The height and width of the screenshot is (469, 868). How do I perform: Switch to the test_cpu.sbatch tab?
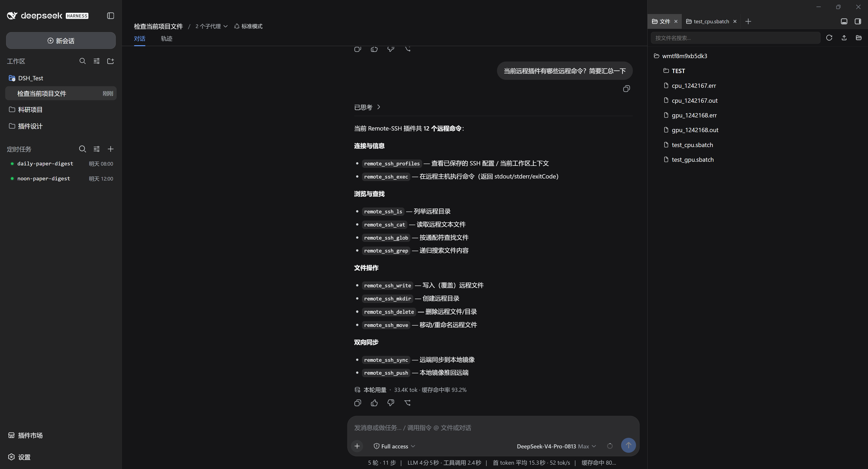(x=708, y=21)
